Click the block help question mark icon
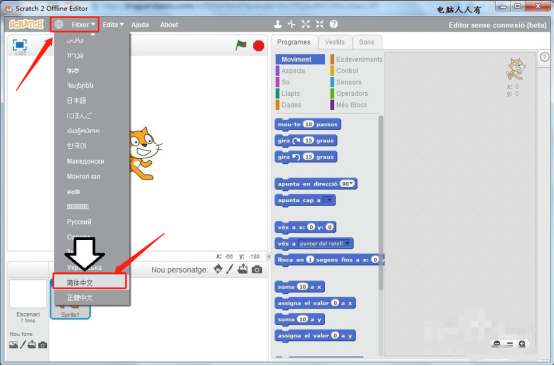Screen dimensions: 554x366 coord(334,24)
